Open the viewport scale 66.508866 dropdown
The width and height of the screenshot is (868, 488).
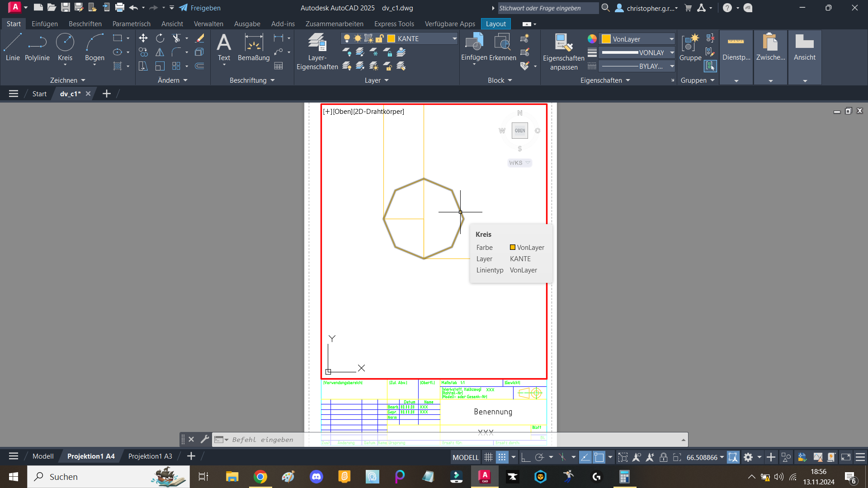click(705, 457)
